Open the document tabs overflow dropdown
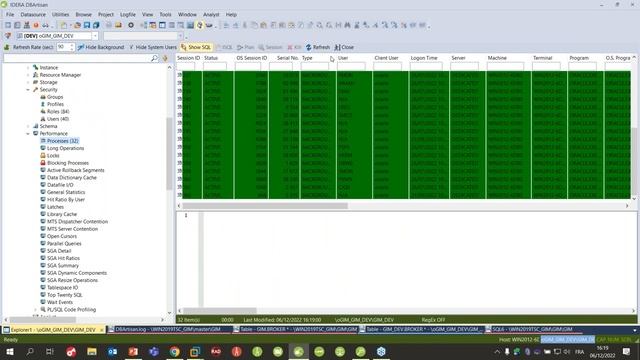 tap(634, 330)
